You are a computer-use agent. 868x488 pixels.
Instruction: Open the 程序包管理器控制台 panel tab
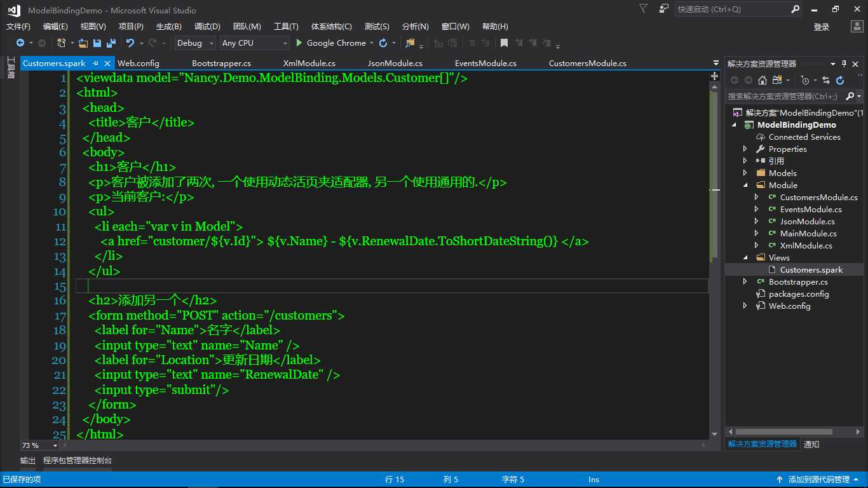click(78, 461)
